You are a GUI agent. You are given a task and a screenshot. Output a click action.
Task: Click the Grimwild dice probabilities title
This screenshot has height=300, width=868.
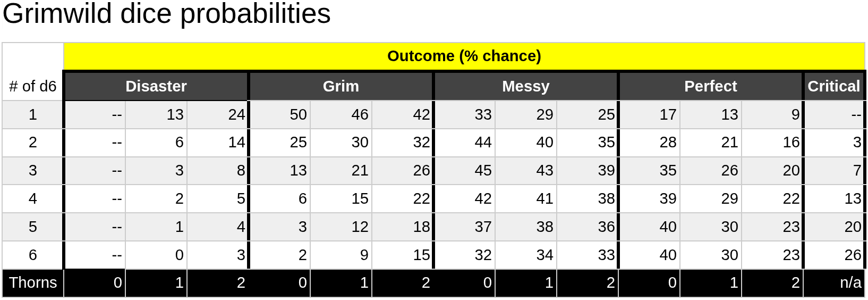tap(166, 14)
